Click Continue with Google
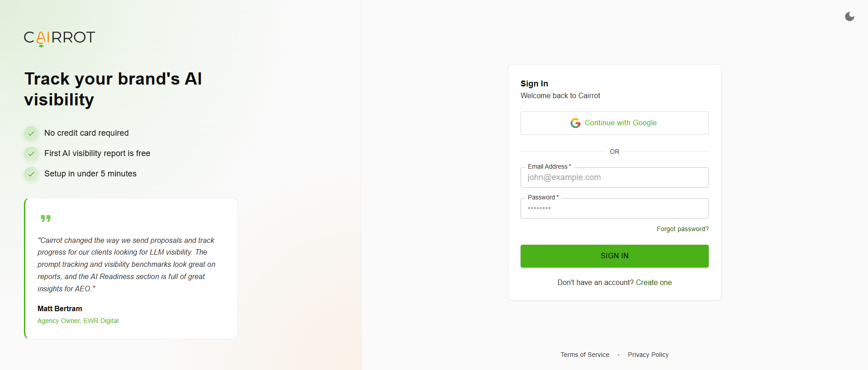 click(614, 123)
